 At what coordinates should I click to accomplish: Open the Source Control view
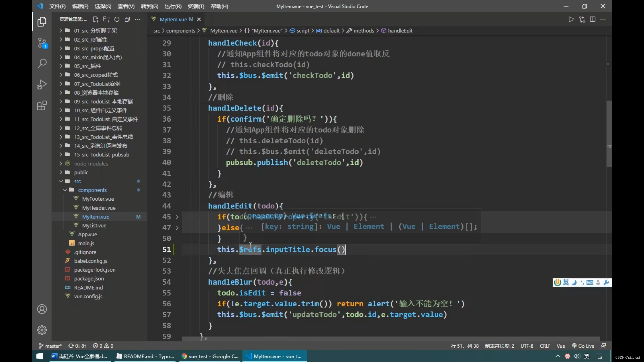[42, 43]
